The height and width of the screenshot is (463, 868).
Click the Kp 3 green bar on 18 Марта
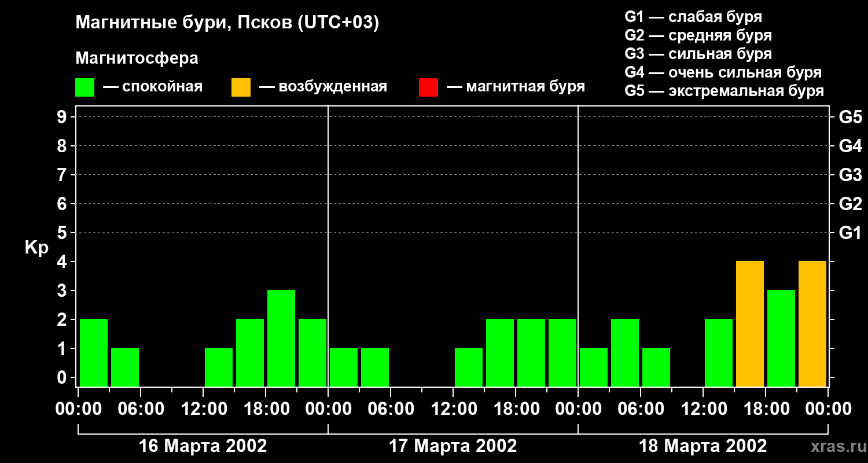[x=781, y=338]
